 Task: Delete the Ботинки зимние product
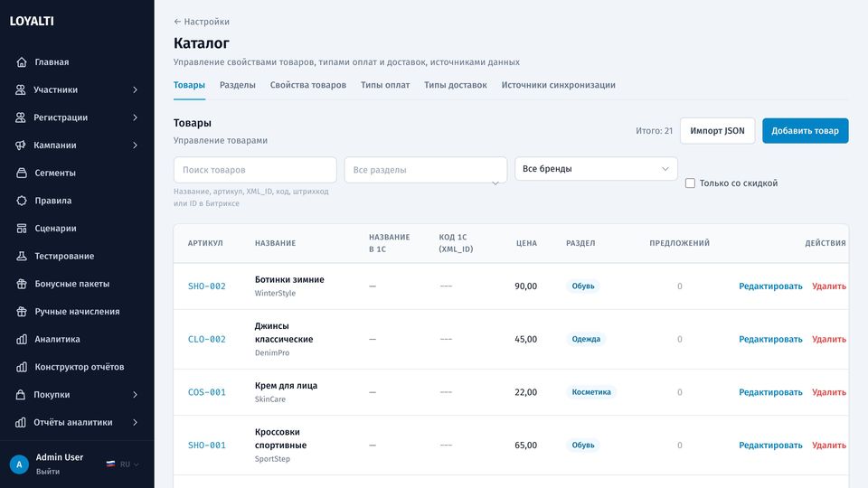(x=829, y=286)
